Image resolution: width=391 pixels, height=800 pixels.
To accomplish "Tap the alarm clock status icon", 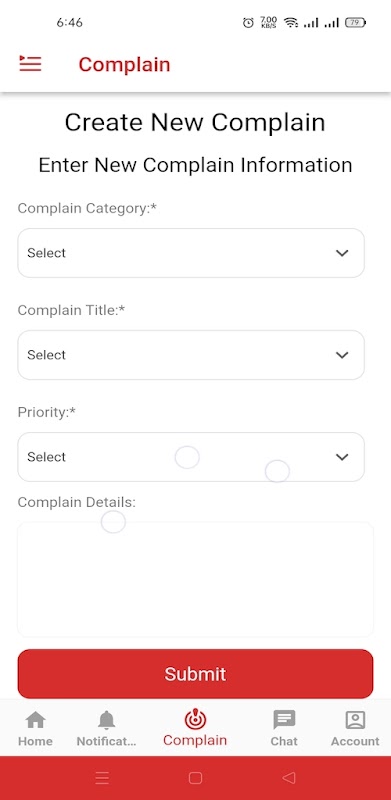I will [x=248, y=22].
